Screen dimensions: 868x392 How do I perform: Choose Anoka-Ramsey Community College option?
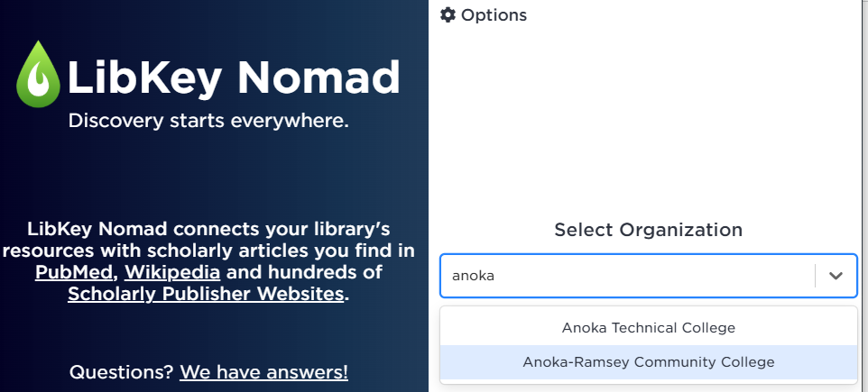pos(648,362)
